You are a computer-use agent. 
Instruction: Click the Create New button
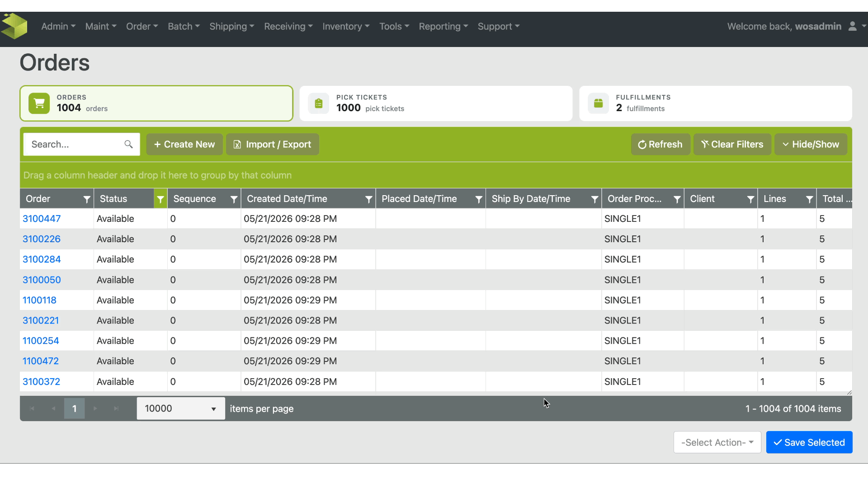pyautogui.click(x=184, y=144)
